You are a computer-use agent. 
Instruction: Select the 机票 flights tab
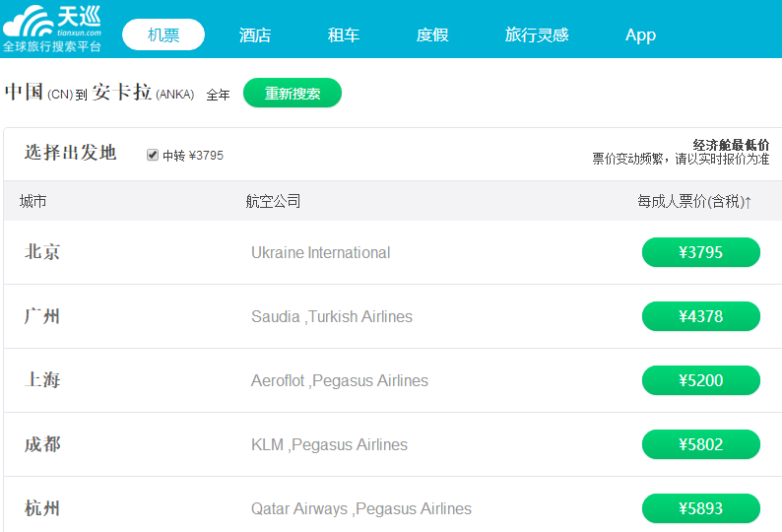click(x=163, y=34)
